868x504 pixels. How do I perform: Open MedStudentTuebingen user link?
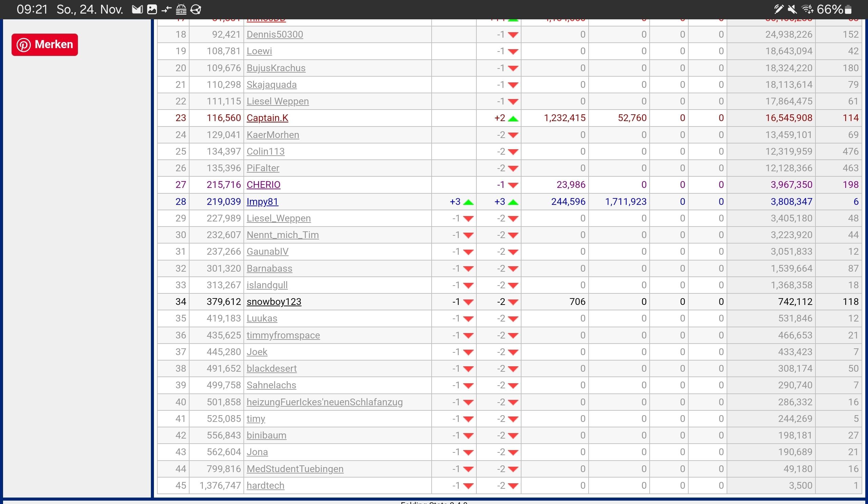295,469
